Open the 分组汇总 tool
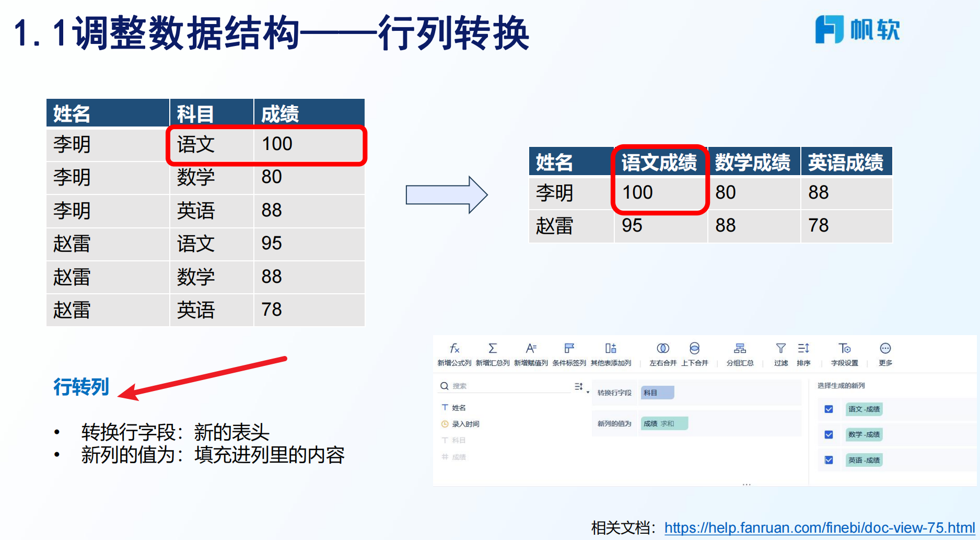 click(x=740, y=354)
